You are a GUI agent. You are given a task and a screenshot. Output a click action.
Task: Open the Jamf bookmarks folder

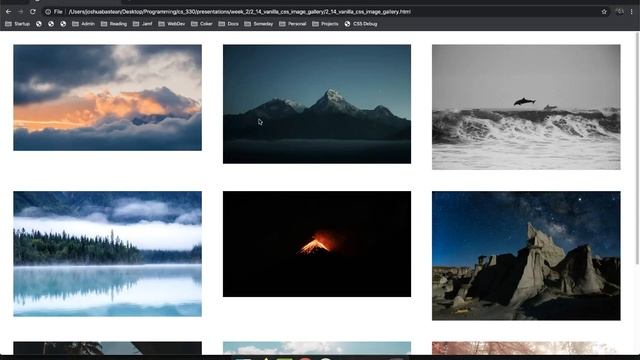pos(142,24)
